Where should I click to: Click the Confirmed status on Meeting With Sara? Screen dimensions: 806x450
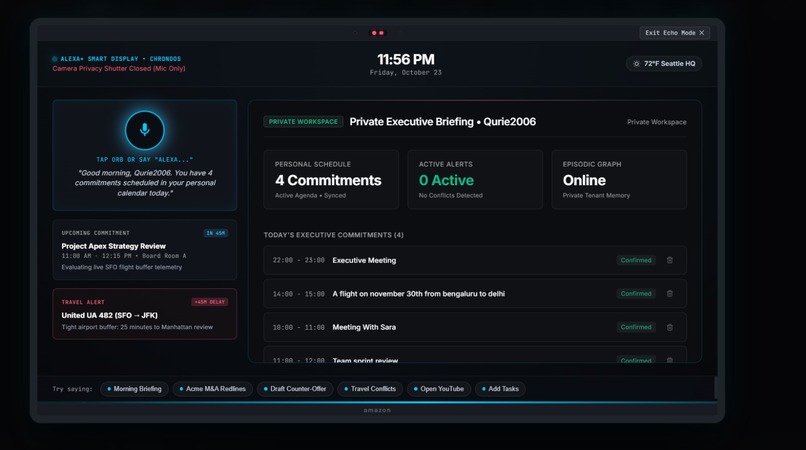636,327
